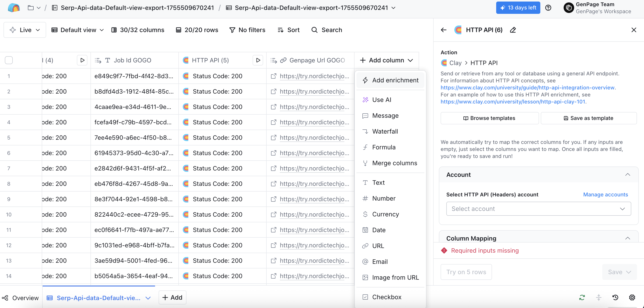Open the Clay home logo
The width and height of the screenshot is (644, 308).
(x=14, y=8)
